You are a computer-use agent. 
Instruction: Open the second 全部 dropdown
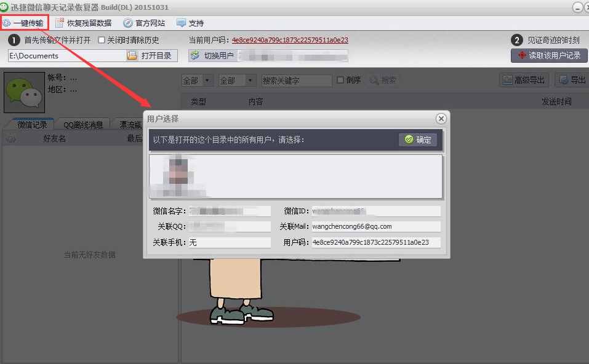(x=237, y=81)
